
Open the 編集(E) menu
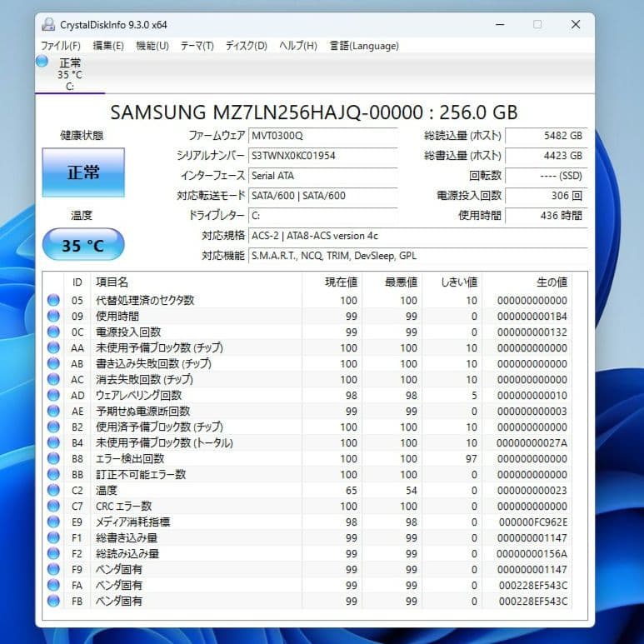coord(108,46)
